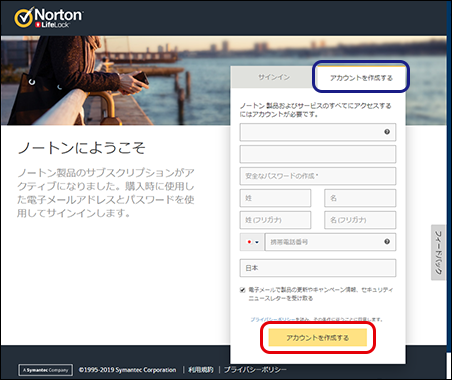Click the ノートンにようこそ heading text

coord(81,148)
